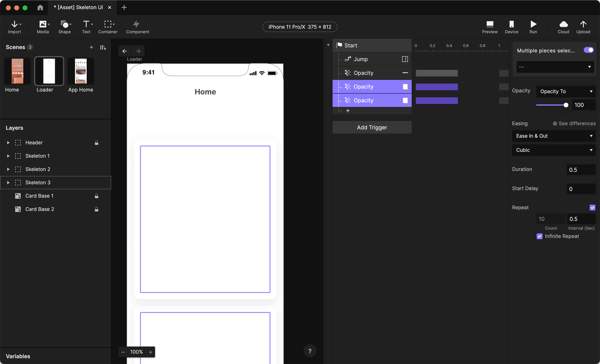Image resolution: width=600 pixels, height=364 pixels.
Task: Click the dash marker on first Opacity row
Action: (x=405, y=73)
